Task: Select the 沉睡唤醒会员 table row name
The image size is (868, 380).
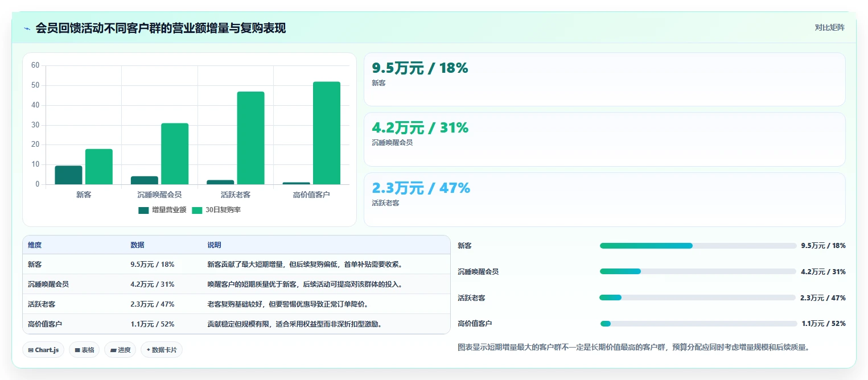Action: point(48,284)
